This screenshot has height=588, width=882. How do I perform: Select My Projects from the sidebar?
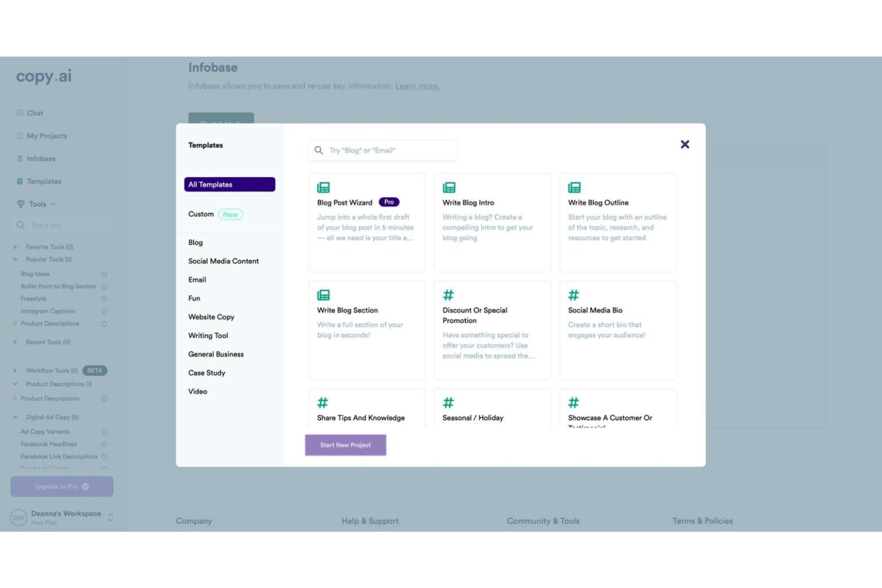pos(46,135)
